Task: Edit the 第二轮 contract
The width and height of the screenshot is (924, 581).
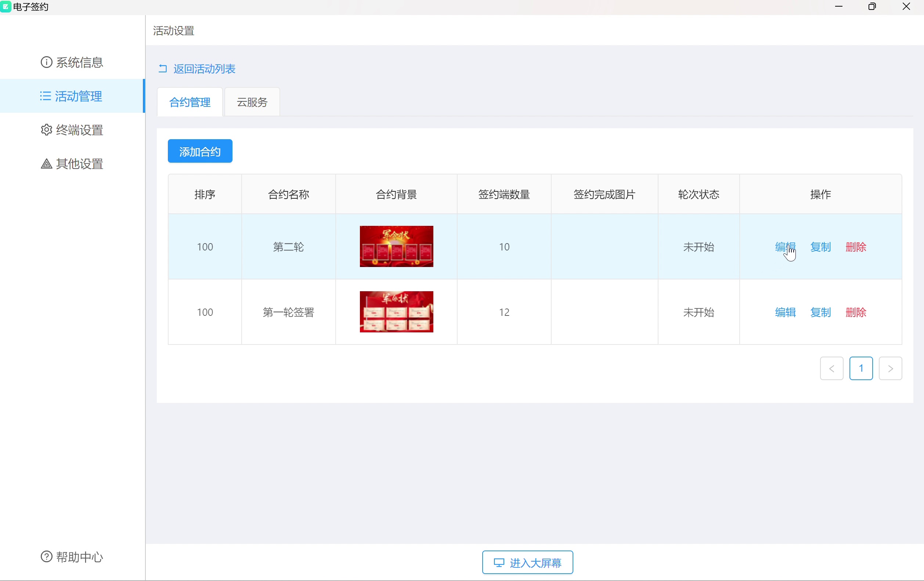Action: (786, 247)
